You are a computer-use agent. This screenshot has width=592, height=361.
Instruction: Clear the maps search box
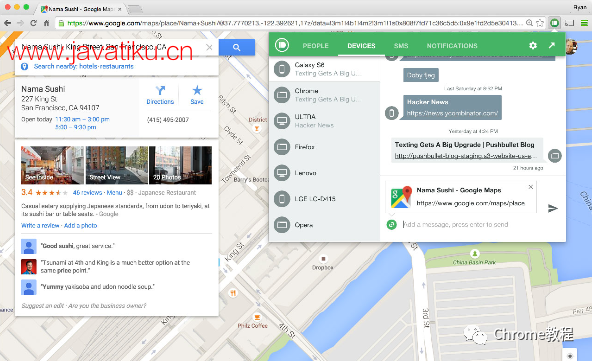[x=209, y=47]
